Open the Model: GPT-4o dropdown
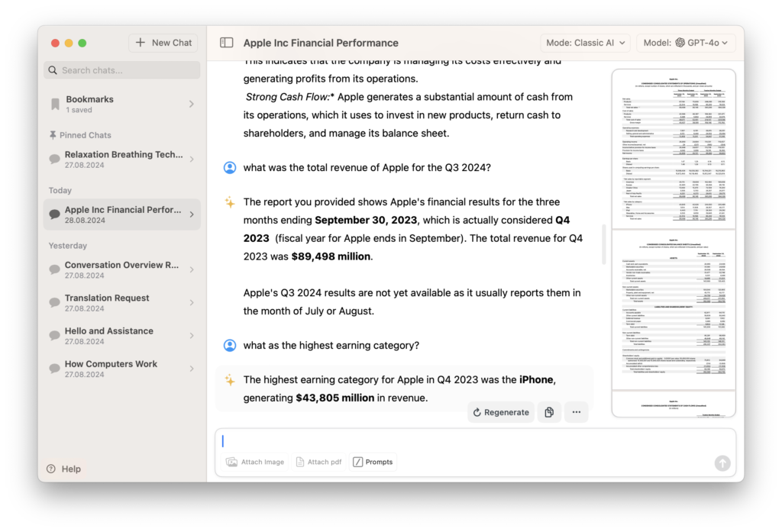Viewport: 782px width, 532px height. pyautogui.click(x=686, y=43)
